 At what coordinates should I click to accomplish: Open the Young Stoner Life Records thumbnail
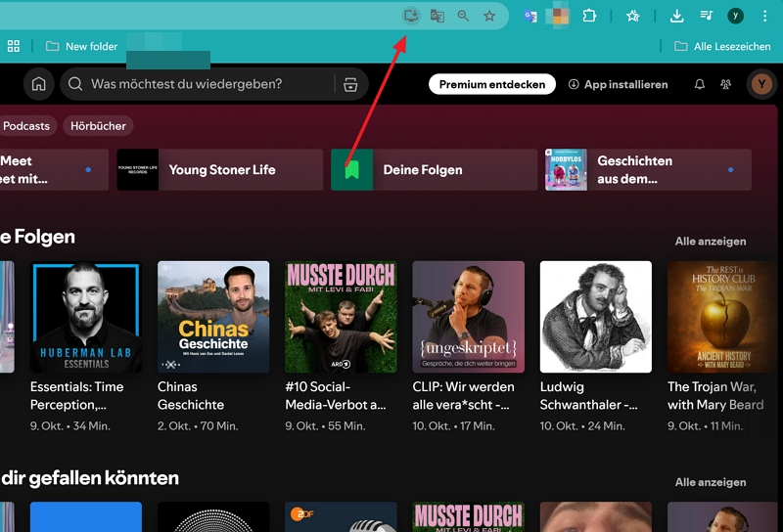click(138, 170)
